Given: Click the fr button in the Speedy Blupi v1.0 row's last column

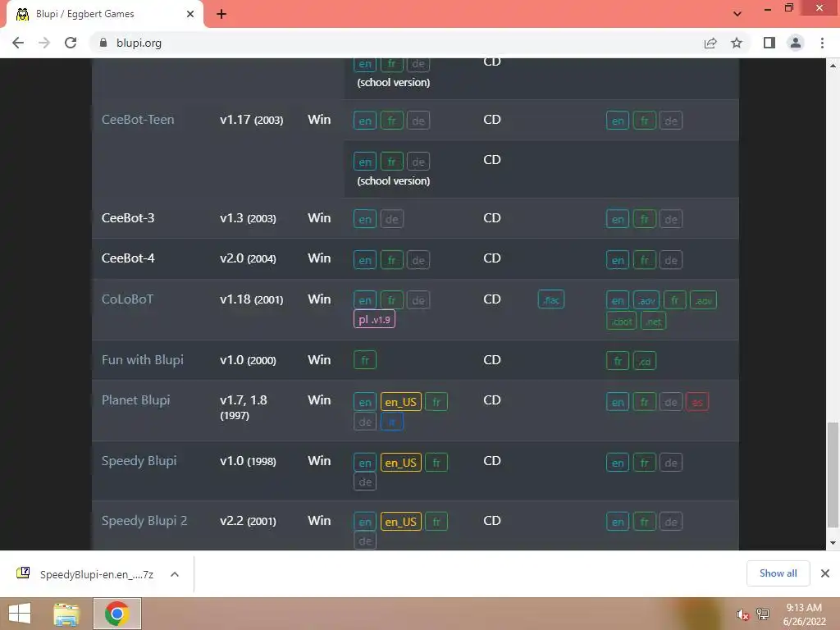Looking at the screenshot, I should pos(645,463).
